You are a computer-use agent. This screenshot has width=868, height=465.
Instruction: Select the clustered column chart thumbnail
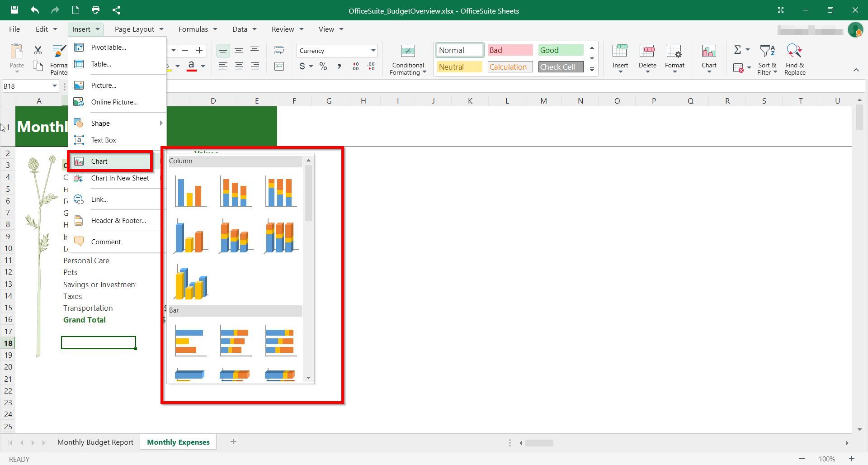point(190,191)
